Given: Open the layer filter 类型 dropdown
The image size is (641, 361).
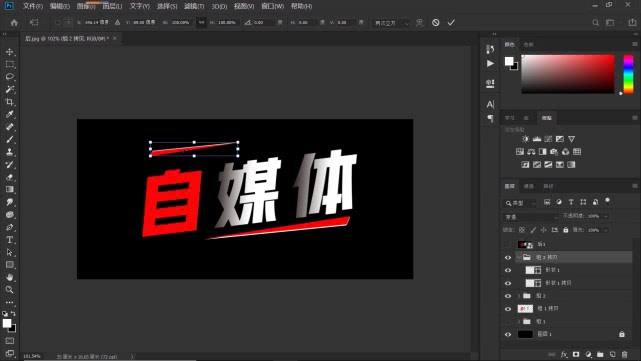Looking at the screenshot, I should click(x=520, y=203).
